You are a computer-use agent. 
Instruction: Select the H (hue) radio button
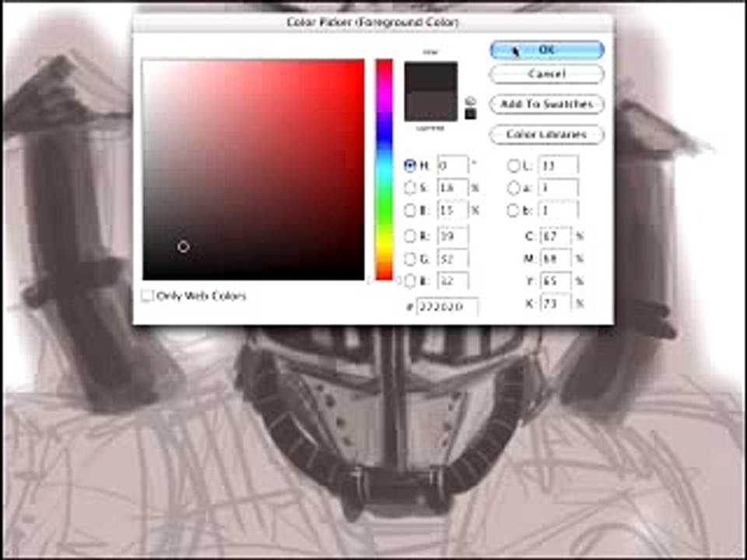(x=410, y=165)
